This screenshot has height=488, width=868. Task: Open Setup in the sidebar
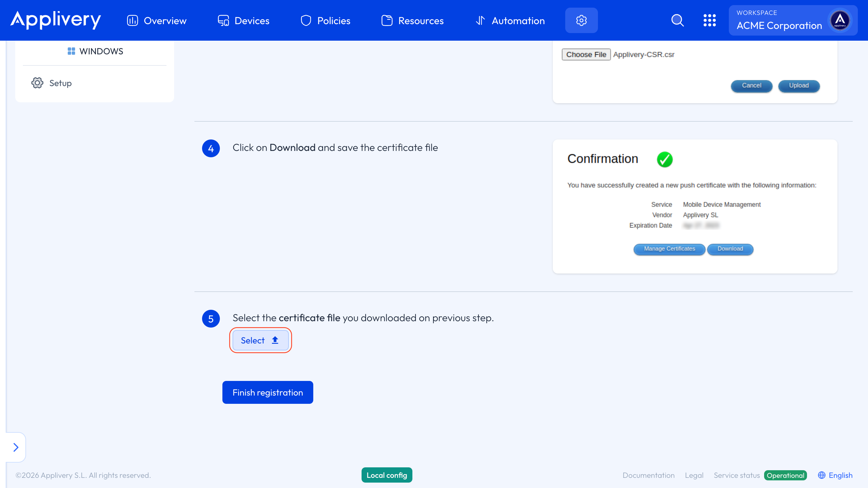click(x=51, y=83)
